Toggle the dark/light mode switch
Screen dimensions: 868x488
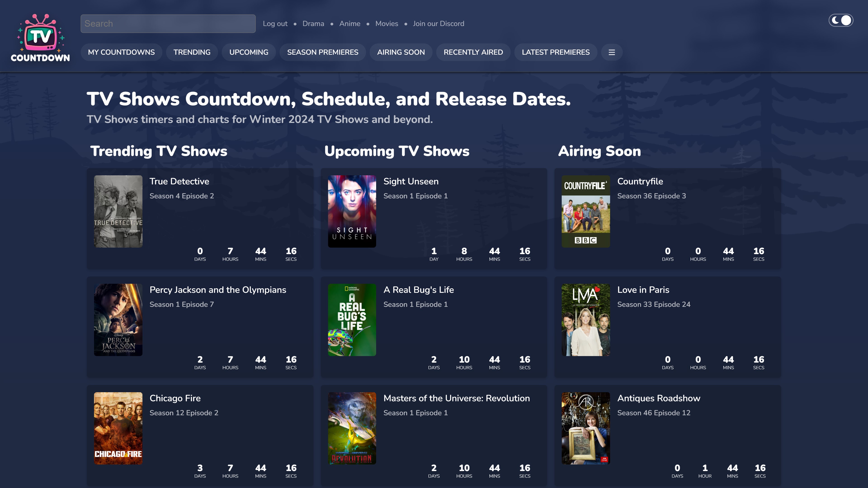click(x=841, y=21)
